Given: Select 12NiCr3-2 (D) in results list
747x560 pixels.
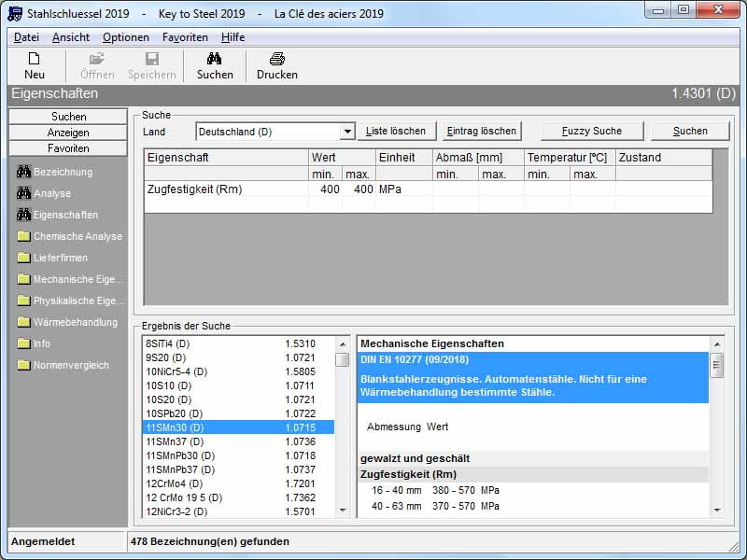Looking at the screenshot, I should 238,511.
